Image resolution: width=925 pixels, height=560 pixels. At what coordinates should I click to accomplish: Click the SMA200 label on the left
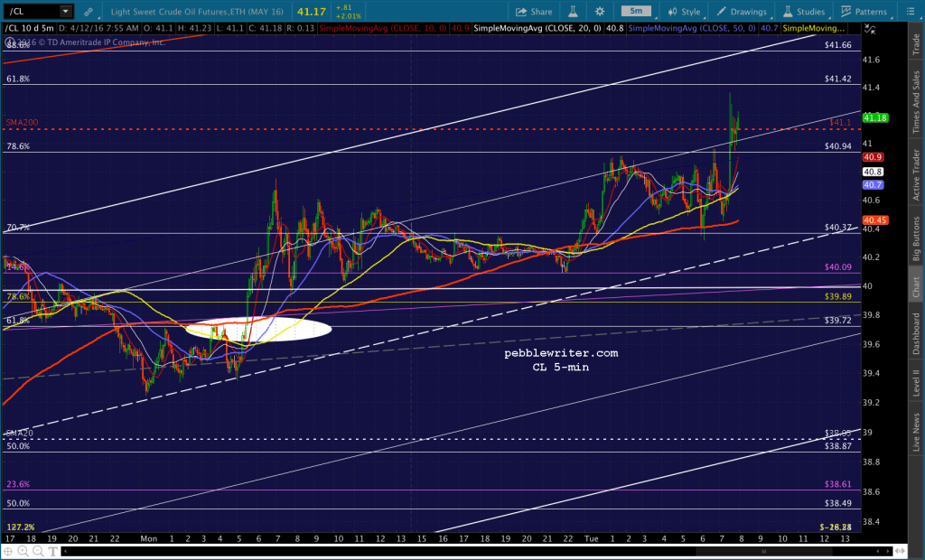[x=22, y=122]
